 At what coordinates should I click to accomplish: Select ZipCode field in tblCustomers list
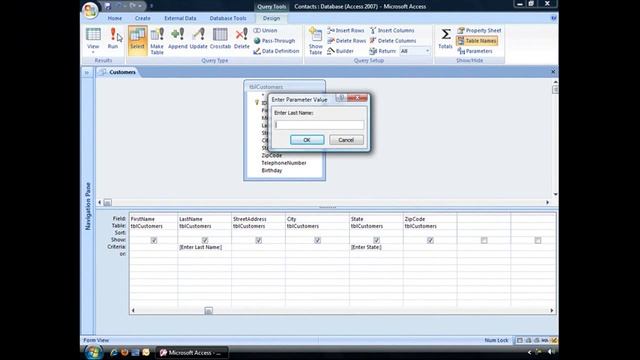pyautogui.click(x=272, y=156)
